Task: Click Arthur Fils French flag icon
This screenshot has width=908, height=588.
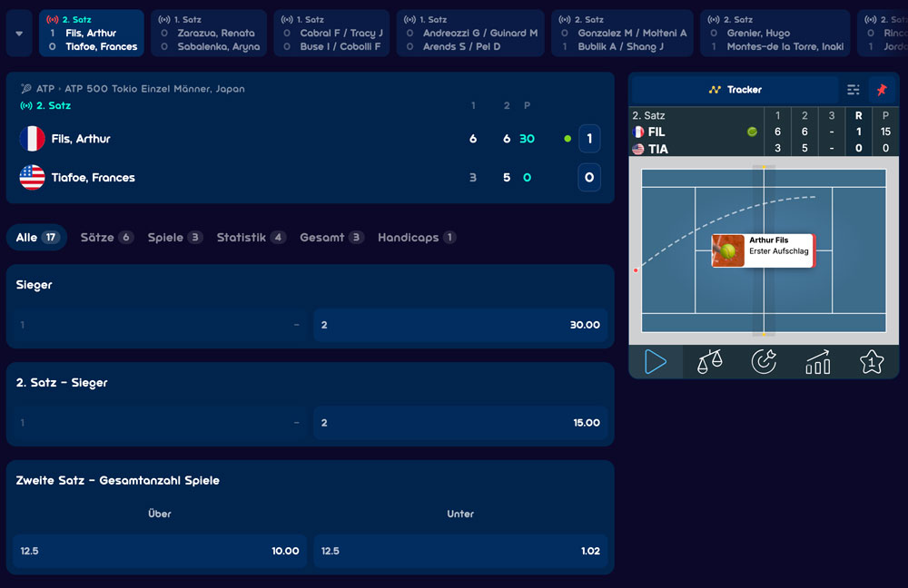Action: pos(32,139)
